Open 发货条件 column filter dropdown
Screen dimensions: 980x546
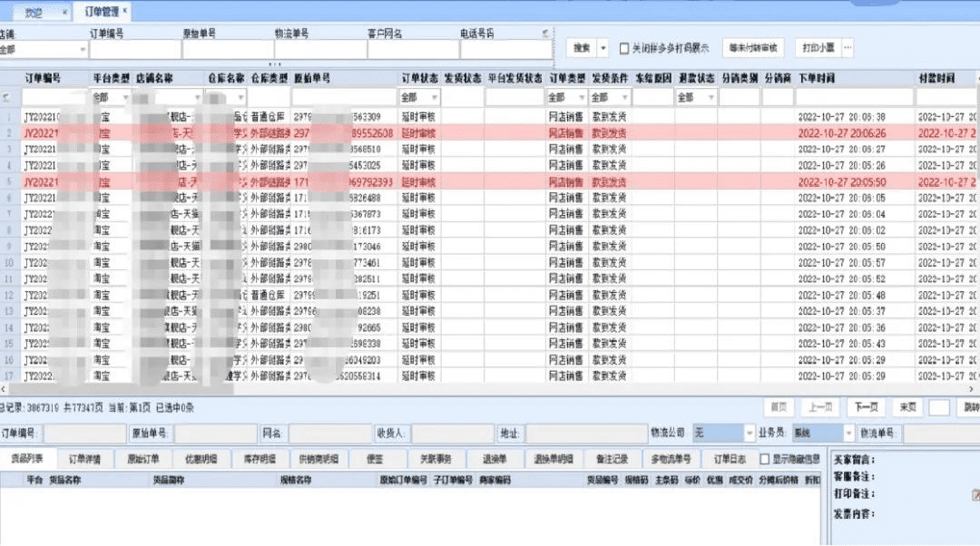point(624,97)
